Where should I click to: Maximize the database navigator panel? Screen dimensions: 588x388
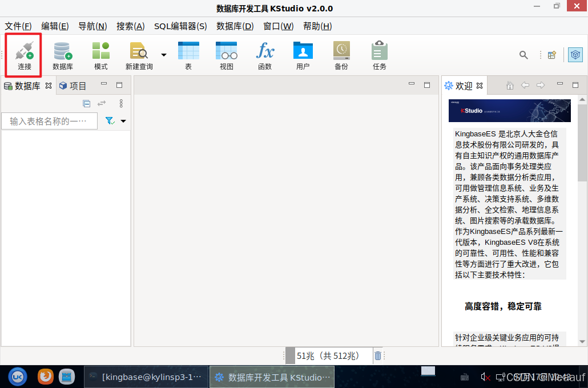(x=119, y=85)
